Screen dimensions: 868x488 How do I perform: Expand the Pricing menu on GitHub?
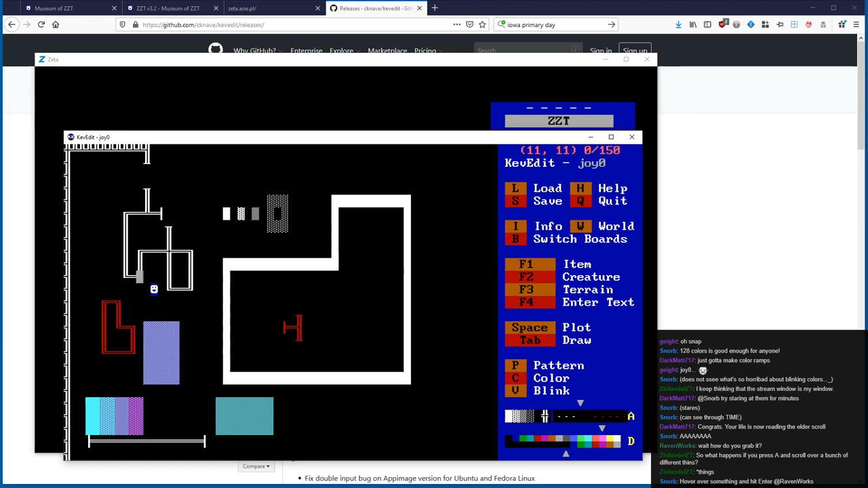tap(428, 51)
